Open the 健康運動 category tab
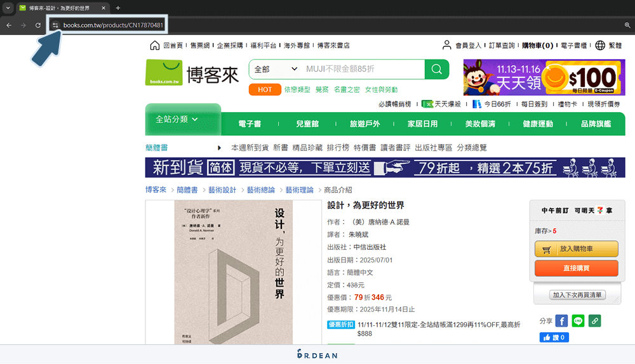Viewport: 635px width, 364px height. coord(537,124)
